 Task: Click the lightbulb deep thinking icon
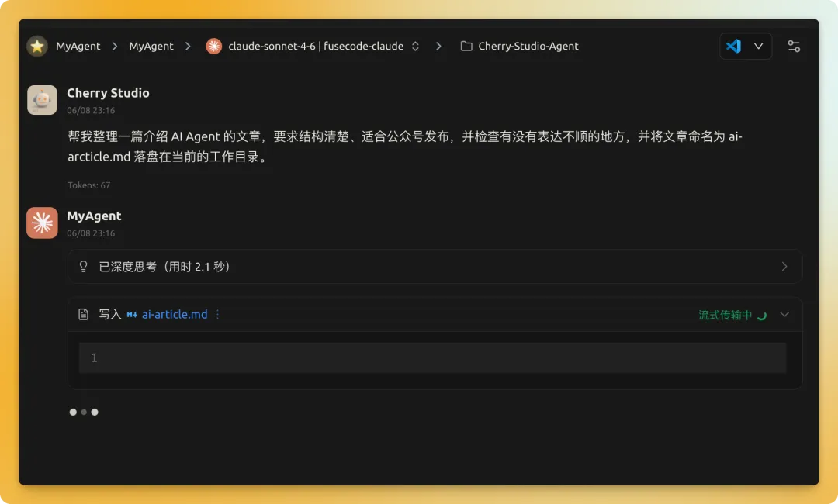point(83,267)
